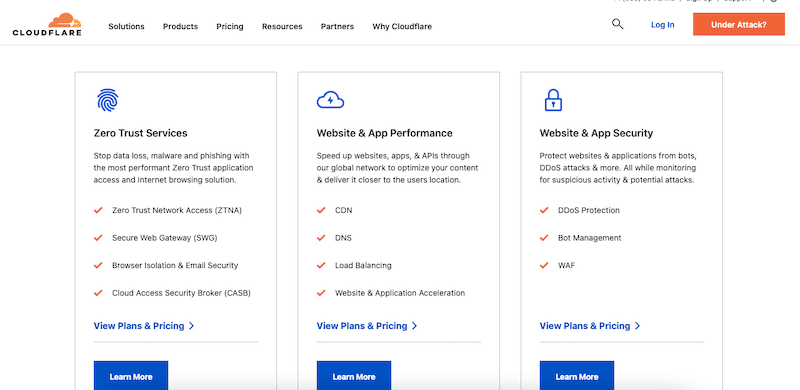Image resolution: width=800 pixels, height=390 pixels.
Task: Click checkmark beside CDN
Action: 321,210
